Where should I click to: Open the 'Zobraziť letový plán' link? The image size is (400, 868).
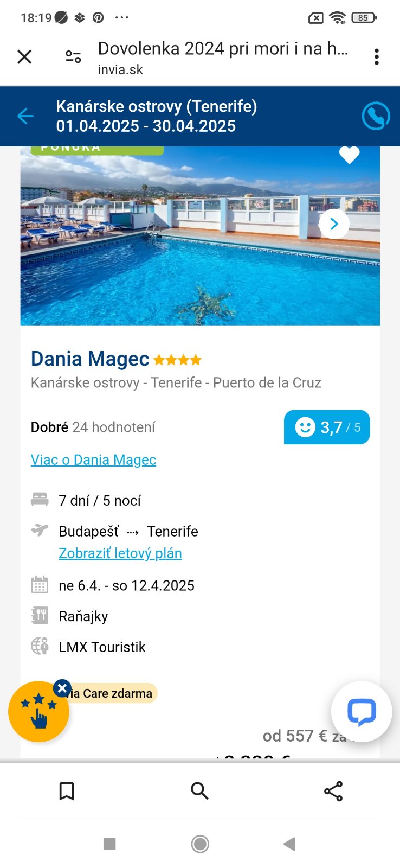click(120, 553)
